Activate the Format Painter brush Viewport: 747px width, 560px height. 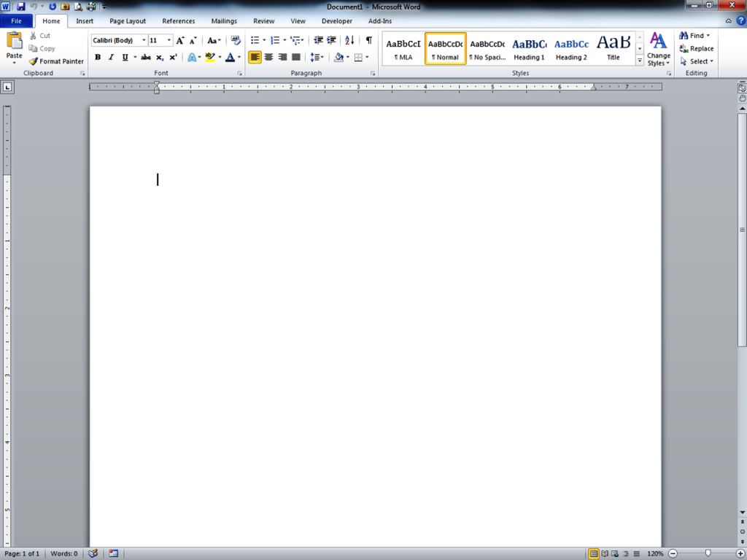pyautogui.click(x=56, y=61)
